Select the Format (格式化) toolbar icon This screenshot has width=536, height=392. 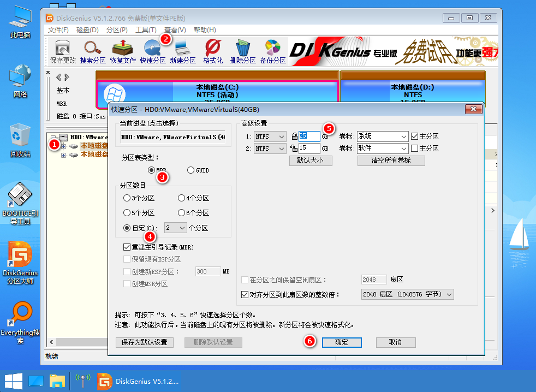213,51
